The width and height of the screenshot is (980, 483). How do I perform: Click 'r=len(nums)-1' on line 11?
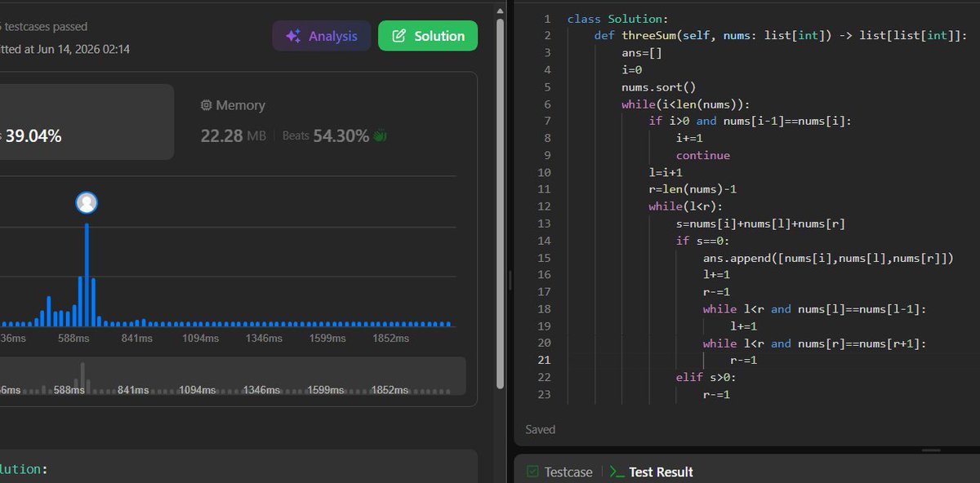693,189
